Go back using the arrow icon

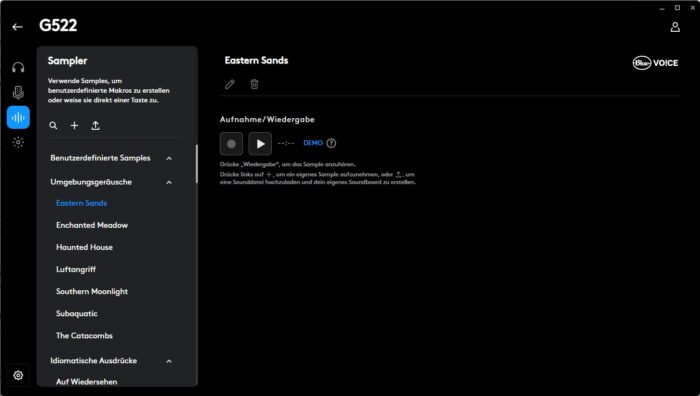(17, 27)
